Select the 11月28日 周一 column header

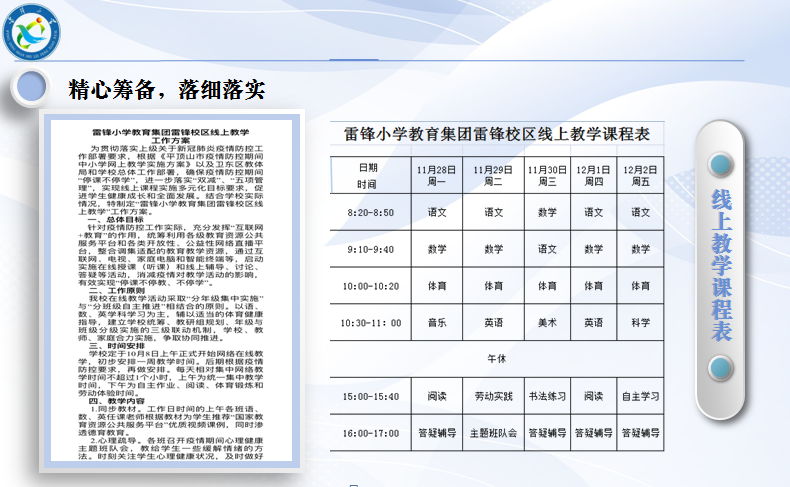[437, 176]
